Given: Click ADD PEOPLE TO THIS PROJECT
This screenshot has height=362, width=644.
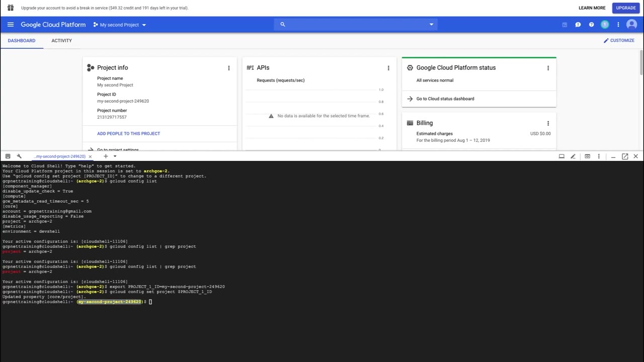Looking at the screenshot, I should point(128,134).
